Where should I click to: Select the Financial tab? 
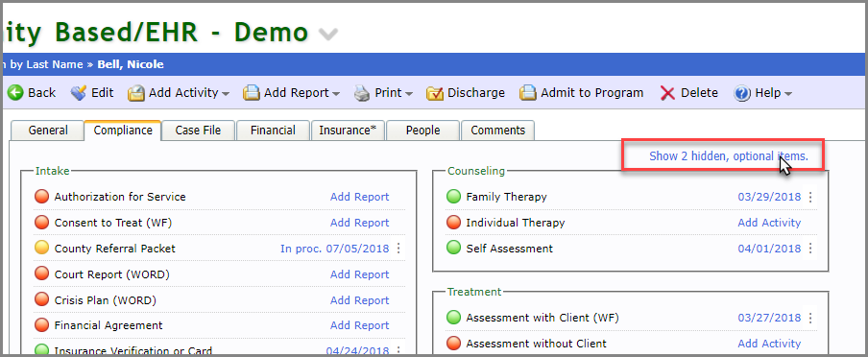tap(273, 131)
